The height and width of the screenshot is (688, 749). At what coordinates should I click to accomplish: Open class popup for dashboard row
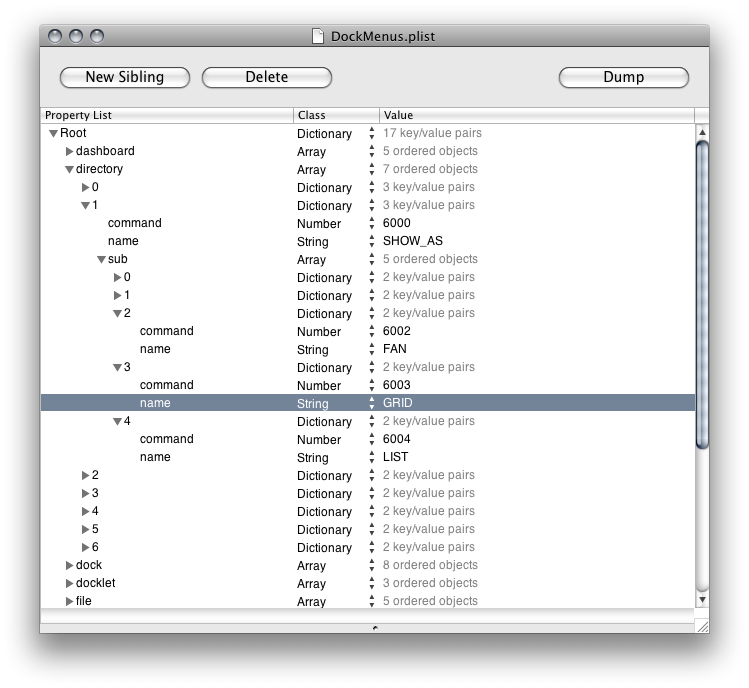372,151
